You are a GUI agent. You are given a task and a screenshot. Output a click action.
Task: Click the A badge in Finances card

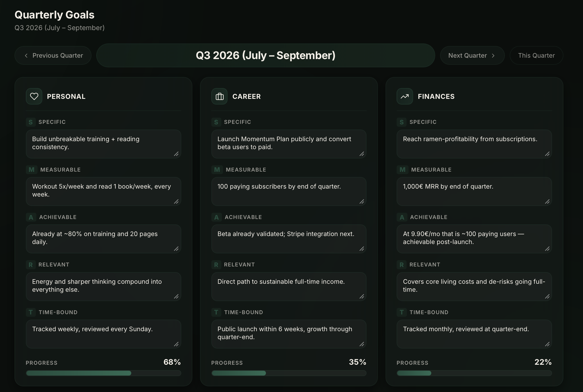point(402,217)
